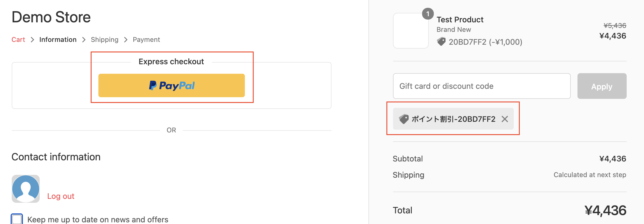The image size is (644, 224).
Task: Click the chevron after Information breadcrumb
Action: (x=84, y=40)
